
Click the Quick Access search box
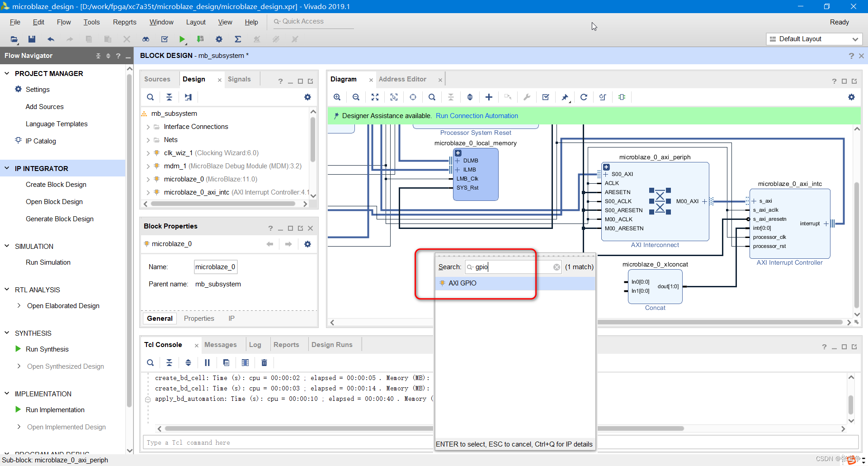click(313, 21)
